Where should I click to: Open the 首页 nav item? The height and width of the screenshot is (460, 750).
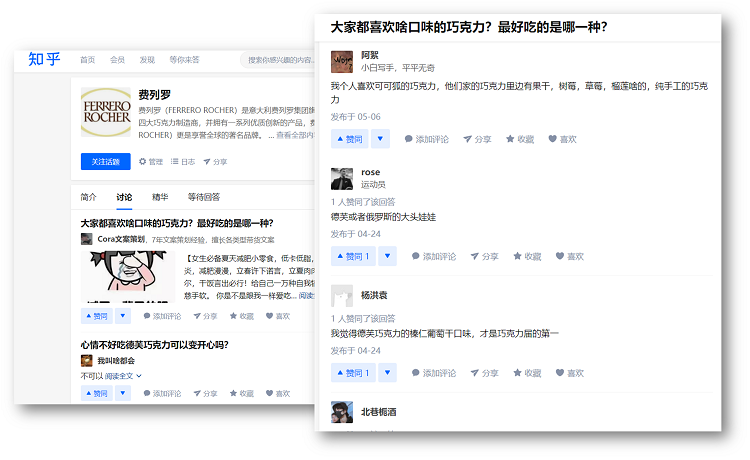click(x=88, y=60)
